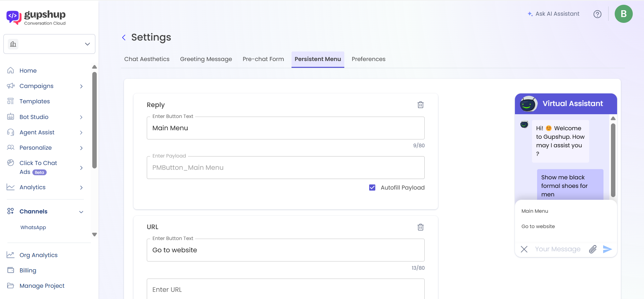The image size is (644, 299).
Task: Click the Agent Assist headset icon
Action: click(x=11, y=132)
